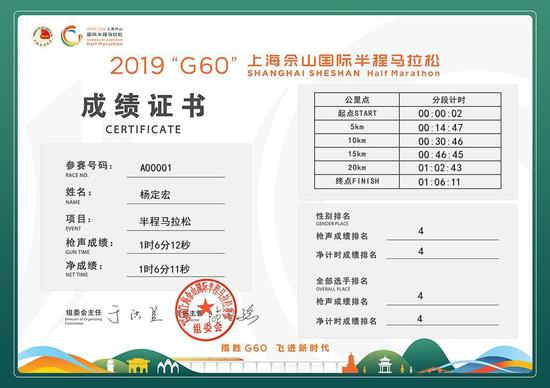
Task: Click the 参赛号码 label
Action: tap(89, 165)
